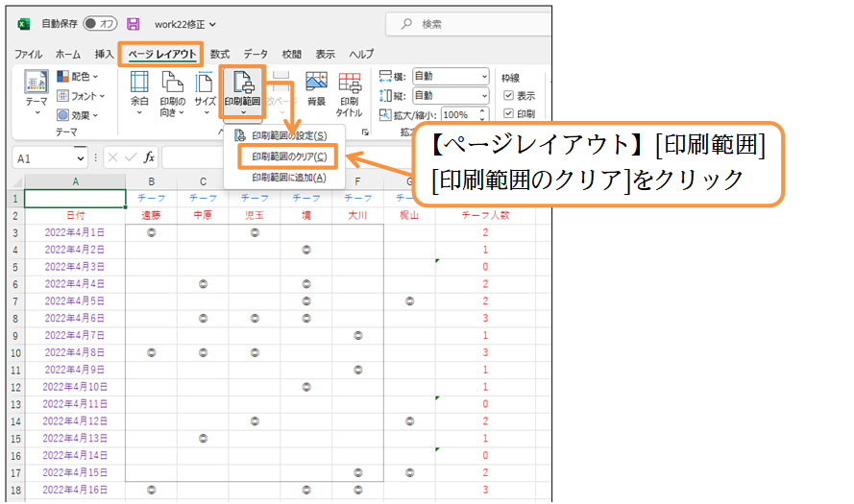Click the 印刷タイトル print titles button
This screenshot has width=854, height=504.
click(349, 94)
